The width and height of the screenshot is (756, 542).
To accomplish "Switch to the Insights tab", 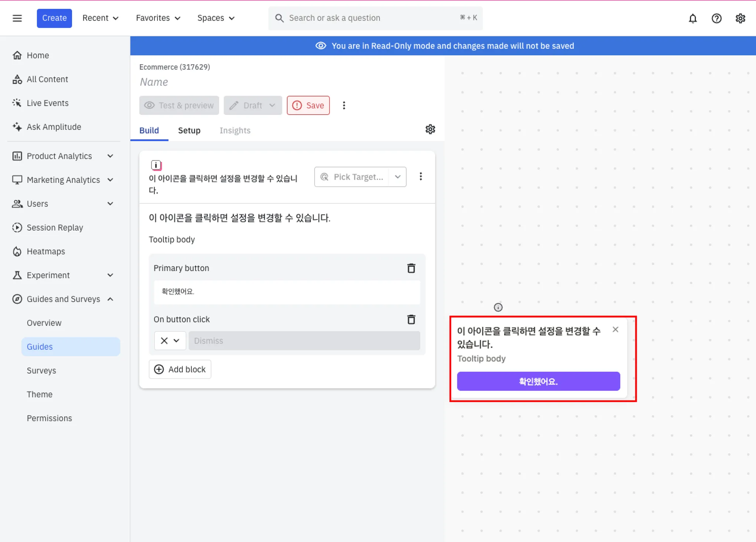I will tap(235, 130).
